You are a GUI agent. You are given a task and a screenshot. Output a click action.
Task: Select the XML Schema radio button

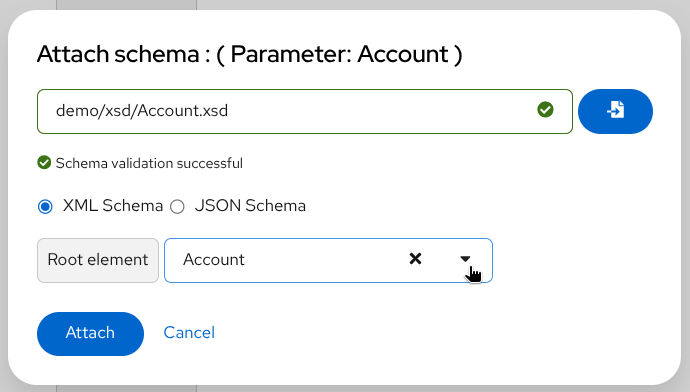click(45, 206)
